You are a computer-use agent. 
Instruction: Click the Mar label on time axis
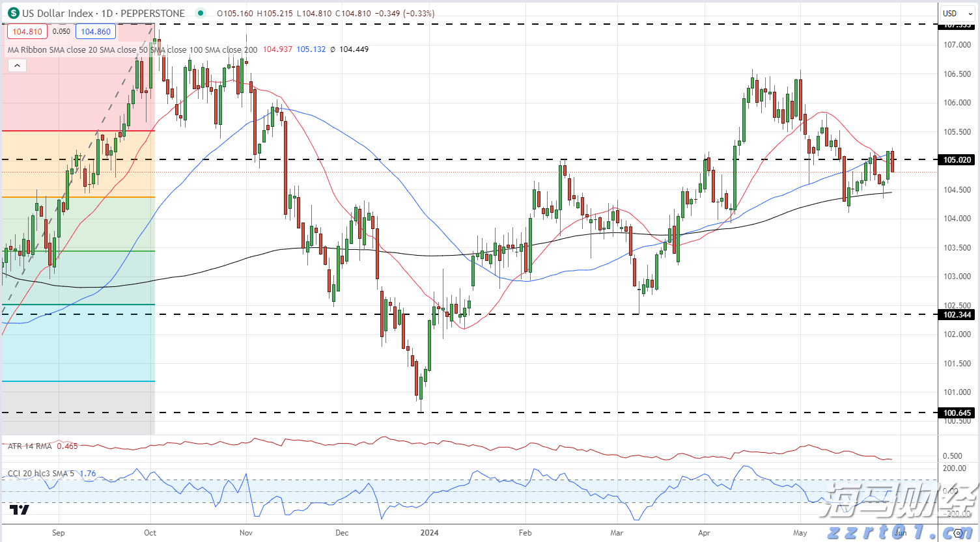(x=617, y=533)
